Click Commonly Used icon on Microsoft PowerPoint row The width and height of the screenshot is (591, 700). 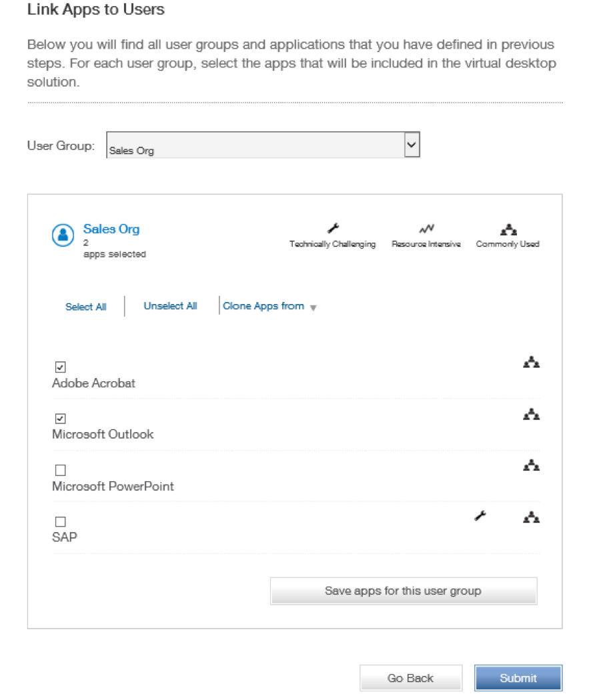pos(531,465)
